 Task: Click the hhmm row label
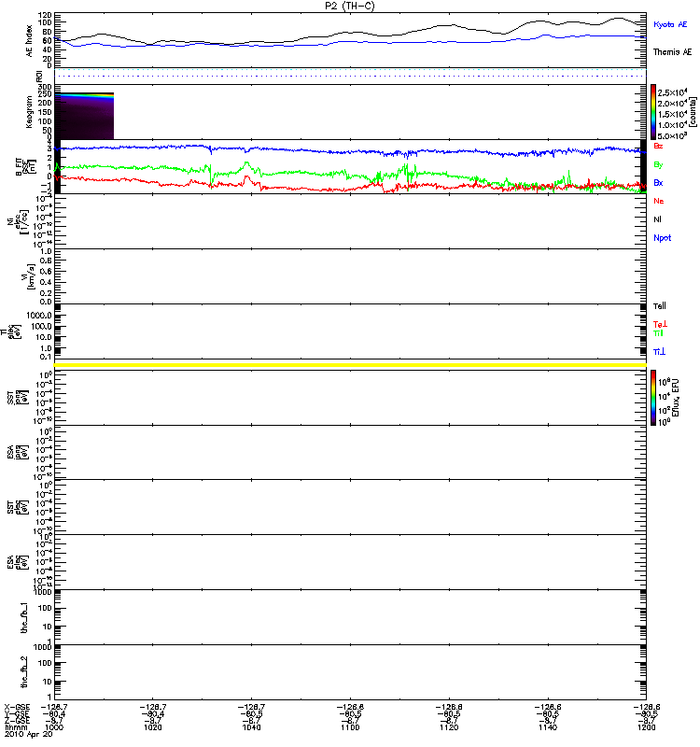[16, 727]
